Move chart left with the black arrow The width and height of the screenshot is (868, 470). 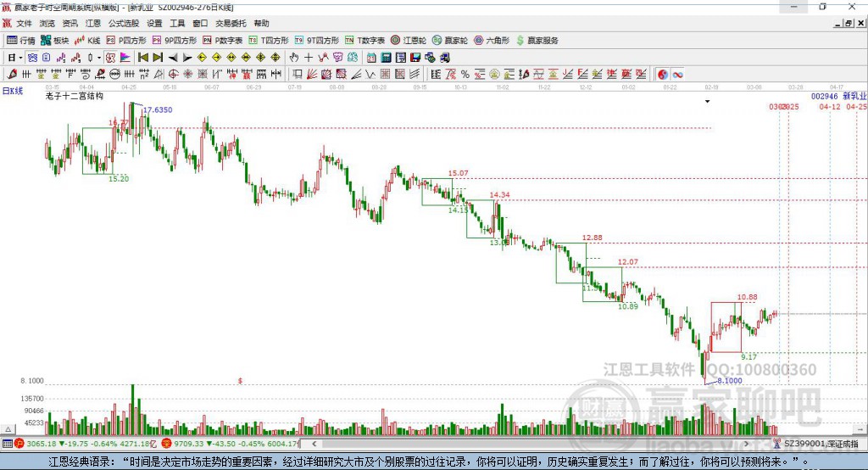tap(173, 58)
